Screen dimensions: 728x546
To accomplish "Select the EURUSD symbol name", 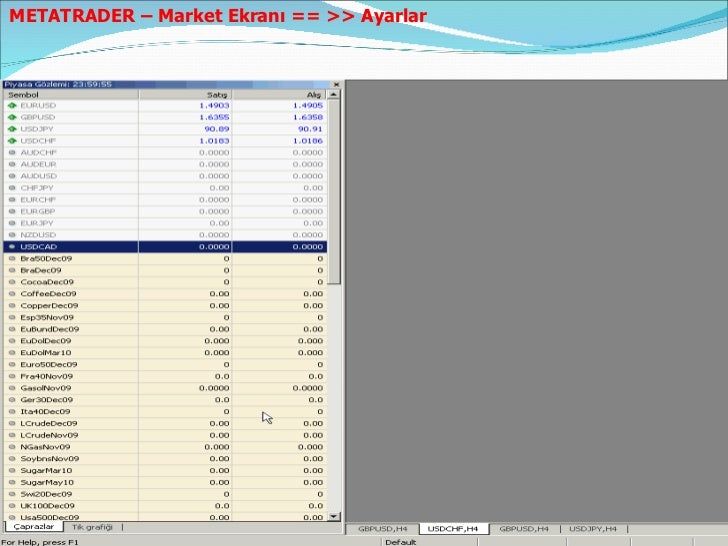I will click(x=38, y=105).
